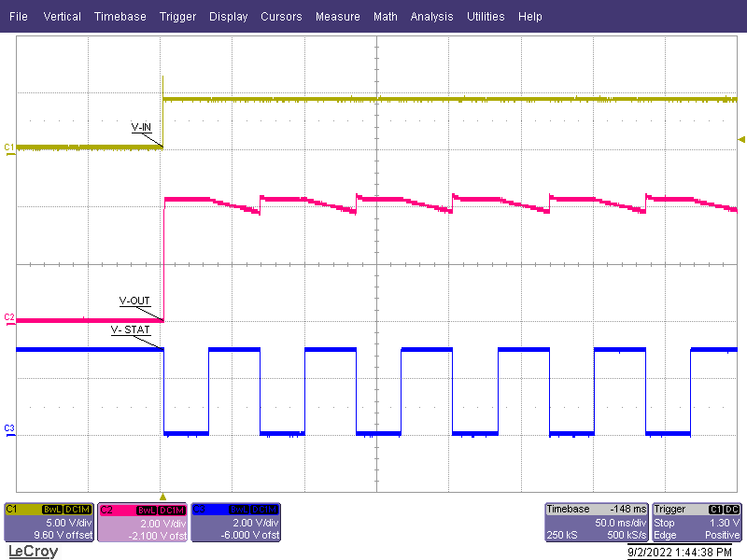Click the C2 channel indicator on the left edge
Image resolution: width=747 pixels, height=560 pixels.
tap(7, 318)
